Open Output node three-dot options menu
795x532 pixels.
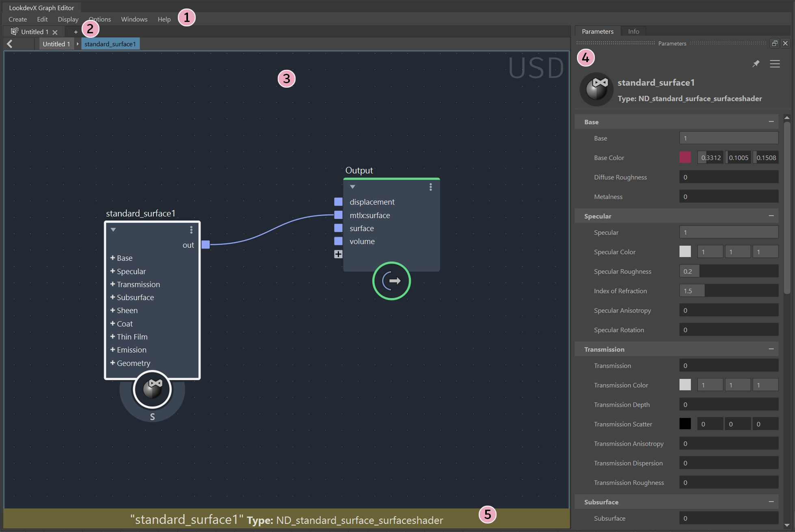(431, 187)
